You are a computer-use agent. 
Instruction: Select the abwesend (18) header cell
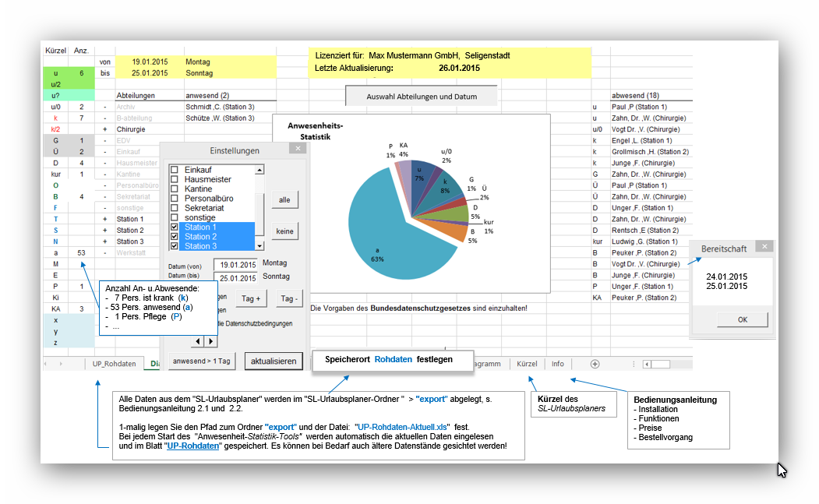coord(651,96)
